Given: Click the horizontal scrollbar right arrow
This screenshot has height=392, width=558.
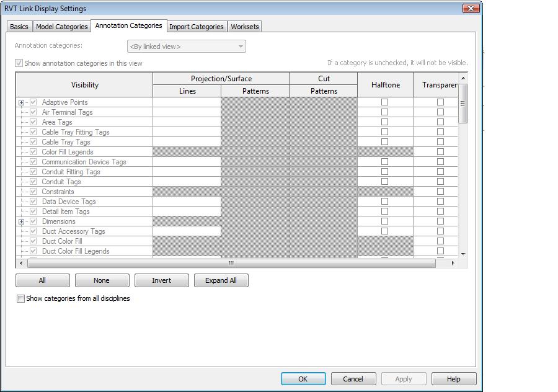Looking at the screenshot, I should coord(453,263).
